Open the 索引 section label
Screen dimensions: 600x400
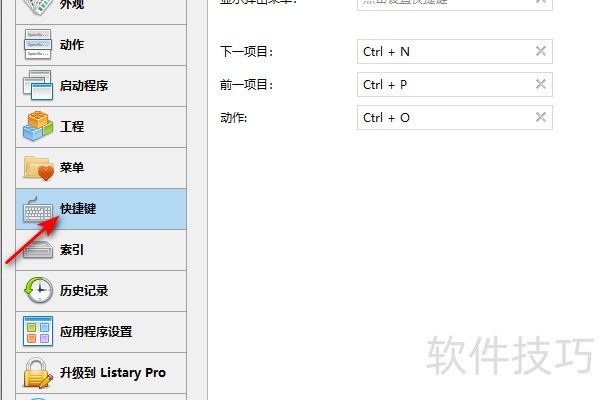tap(72, 250)
